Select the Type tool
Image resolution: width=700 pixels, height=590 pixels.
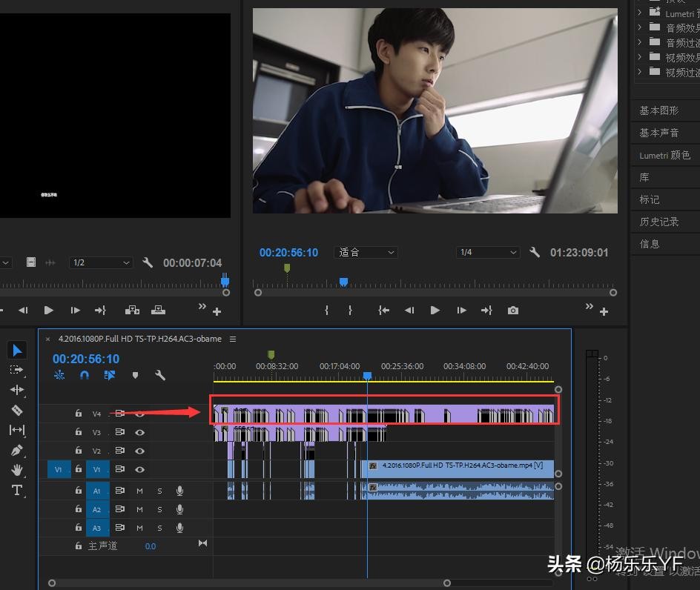pyautogui.click(x=16, y=490)
